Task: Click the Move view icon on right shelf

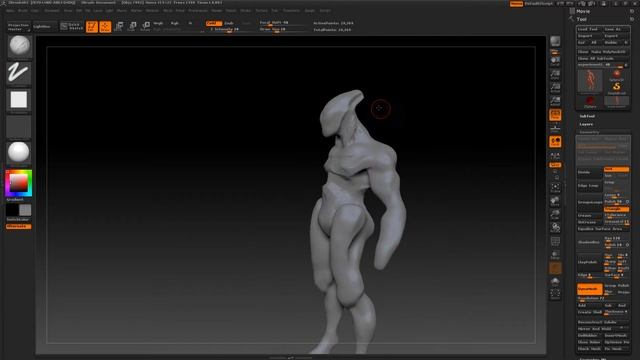Action: (555, 201)
